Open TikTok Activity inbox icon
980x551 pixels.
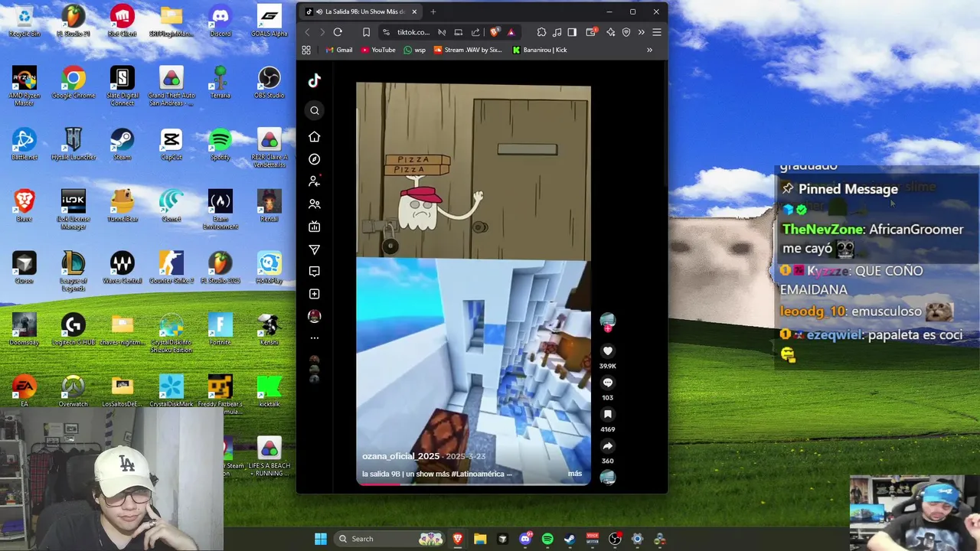coord(315,272)
